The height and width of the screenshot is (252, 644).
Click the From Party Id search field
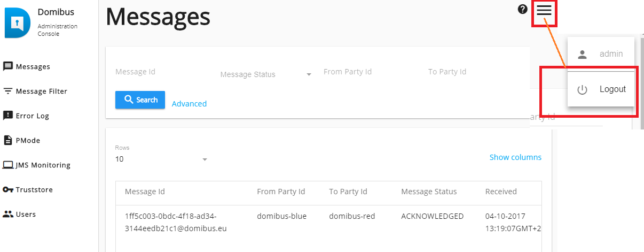(370, 72)
